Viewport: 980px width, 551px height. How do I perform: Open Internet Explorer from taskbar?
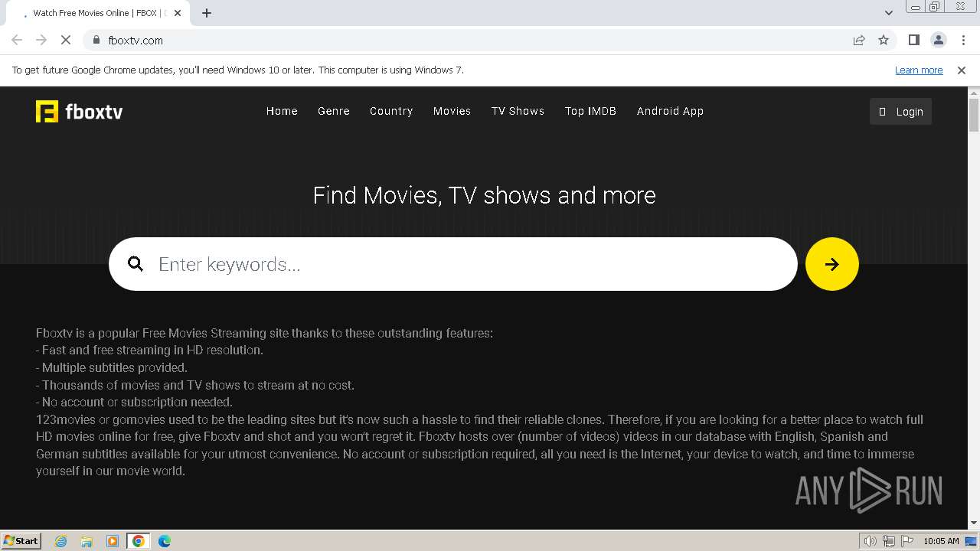click(x=60, y=541)
